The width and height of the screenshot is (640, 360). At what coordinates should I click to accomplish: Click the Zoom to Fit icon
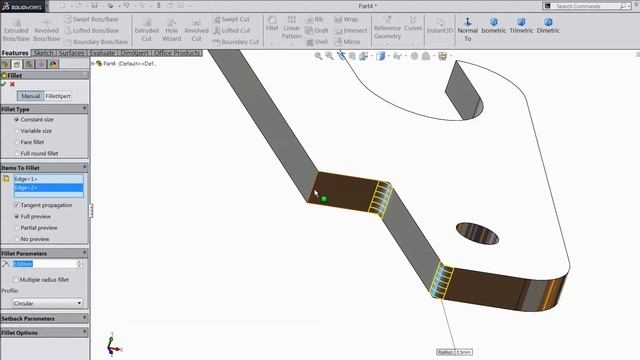point(318,56)
